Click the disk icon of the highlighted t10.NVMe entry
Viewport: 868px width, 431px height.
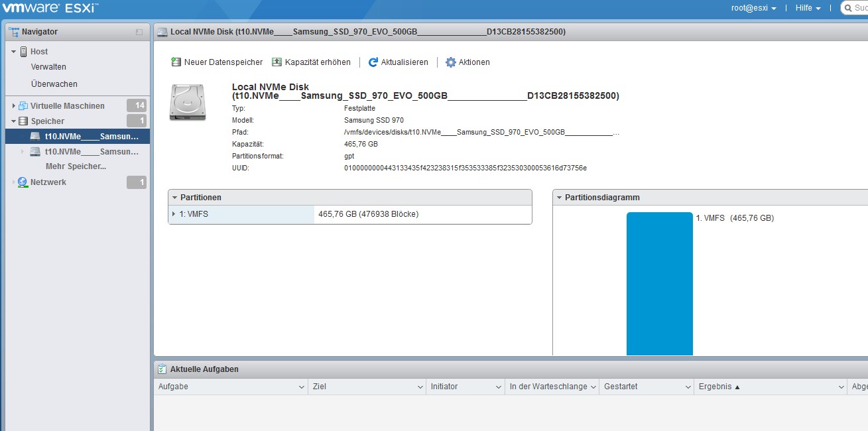[35, 137]
